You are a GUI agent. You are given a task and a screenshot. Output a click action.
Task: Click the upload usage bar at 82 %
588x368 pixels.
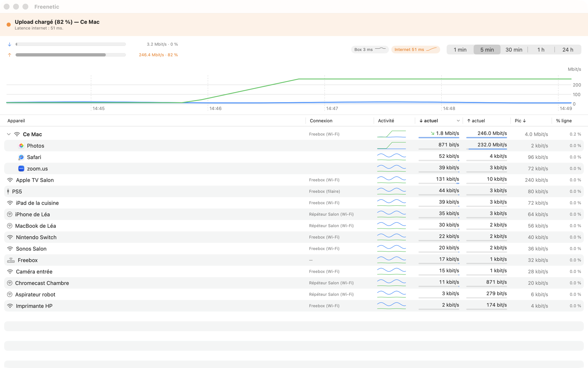(x=71, y=55)
